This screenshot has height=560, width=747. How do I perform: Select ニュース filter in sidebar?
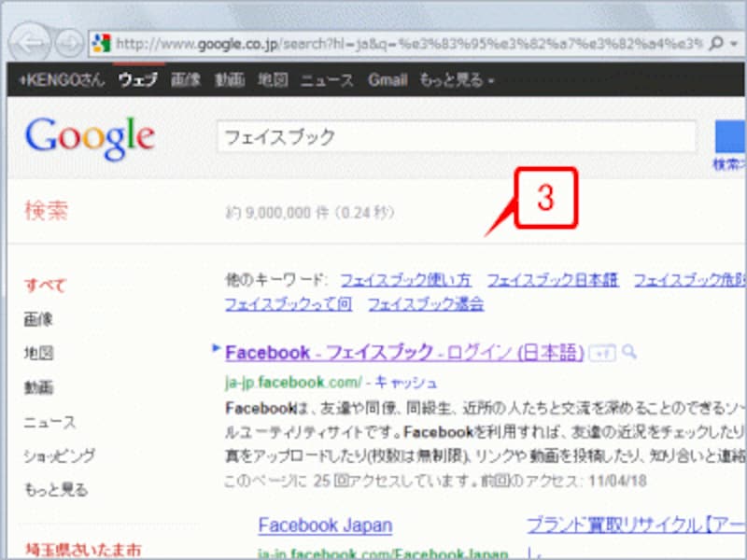coord(50,422)
